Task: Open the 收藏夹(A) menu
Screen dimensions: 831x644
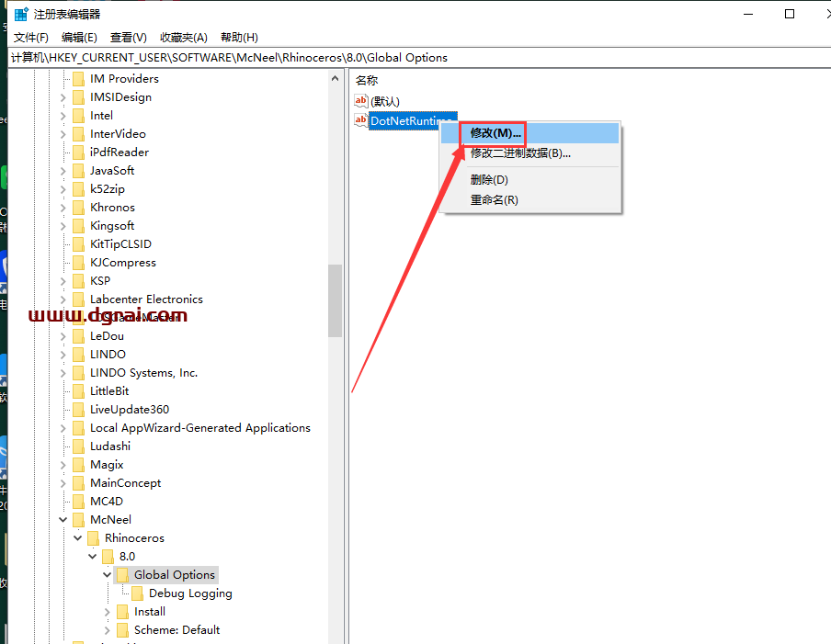Action: pos(183,38)
